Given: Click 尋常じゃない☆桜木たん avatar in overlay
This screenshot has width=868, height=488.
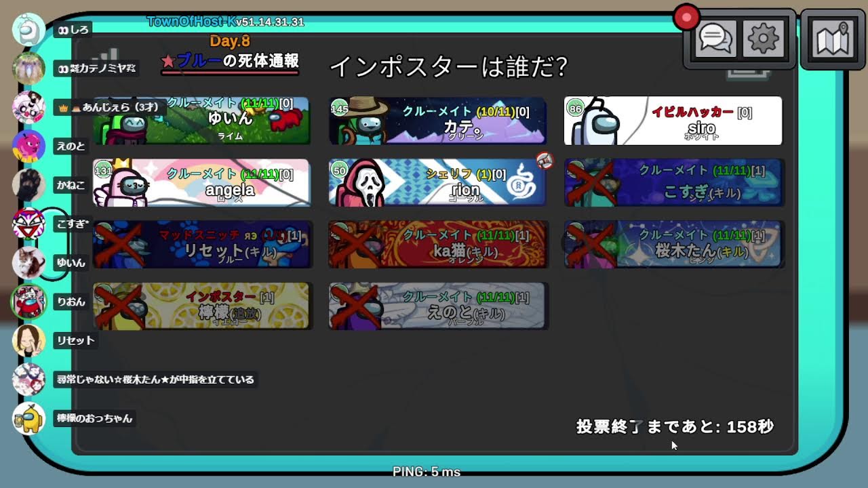Looking at the screenshot, I should point(29,380).
